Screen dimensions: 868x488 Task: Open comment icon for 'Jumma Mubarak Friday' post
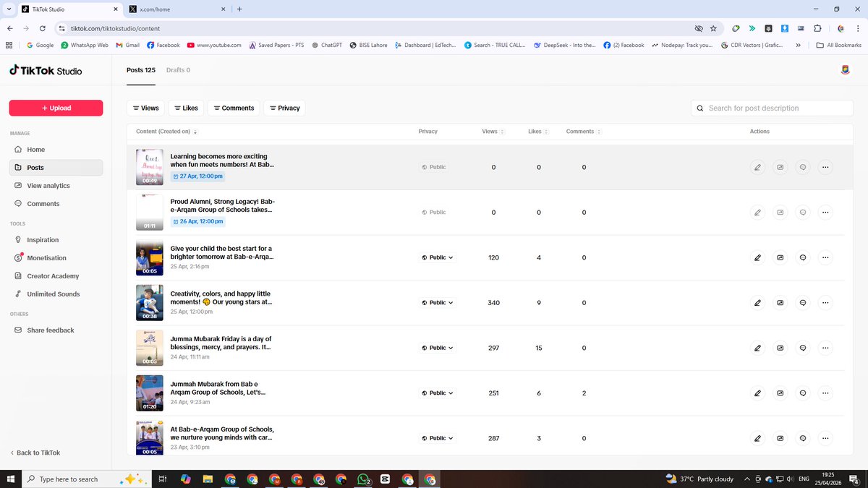[x=803, y=348]
